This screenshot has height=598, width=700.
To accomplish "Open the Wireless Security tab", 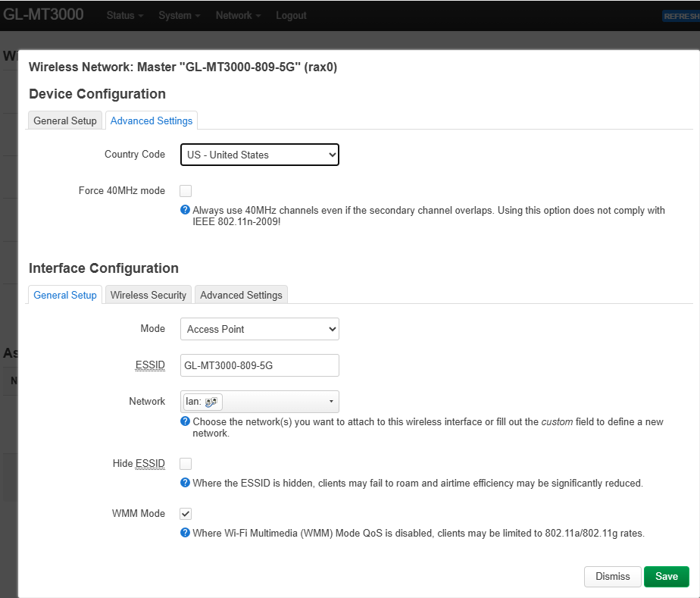I will coord(148,295).
